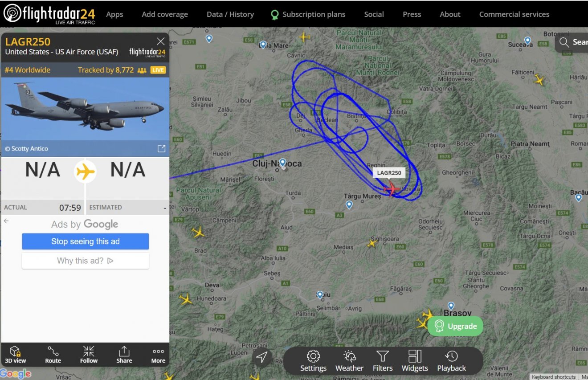Close the LAGR250 flight panel
Viewport: 588px width, 380px height.
(x=161, y=41)
